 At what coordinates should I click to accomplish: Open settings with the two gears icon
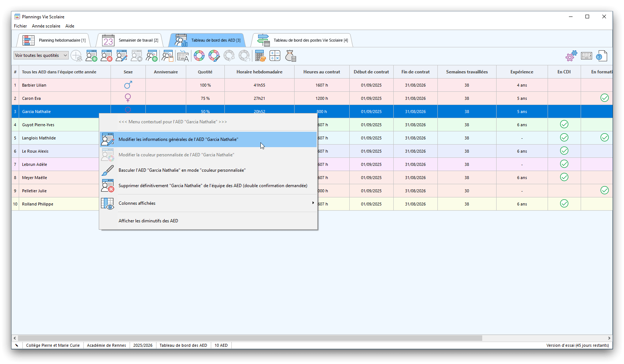[571, 56]
